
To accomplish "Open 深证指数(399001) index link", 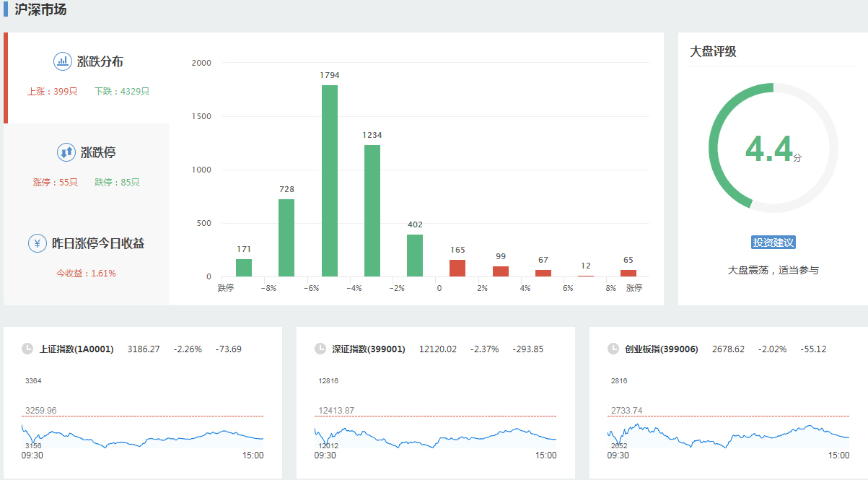I will click(x=369, y=349).
